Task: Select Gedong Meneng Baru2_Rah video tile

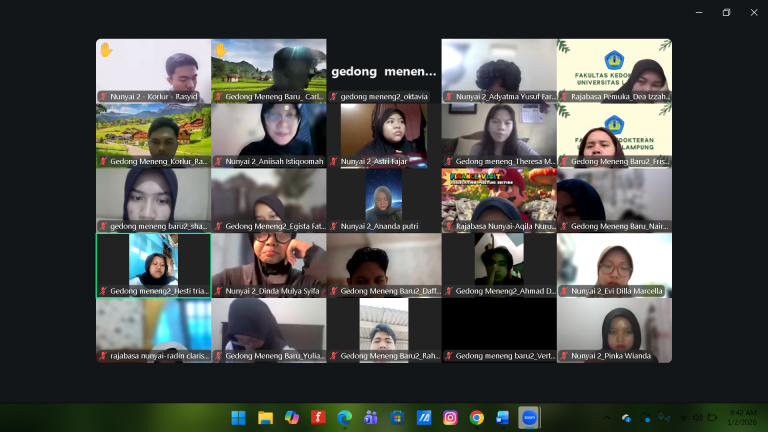Action: (x=384, y=331)
